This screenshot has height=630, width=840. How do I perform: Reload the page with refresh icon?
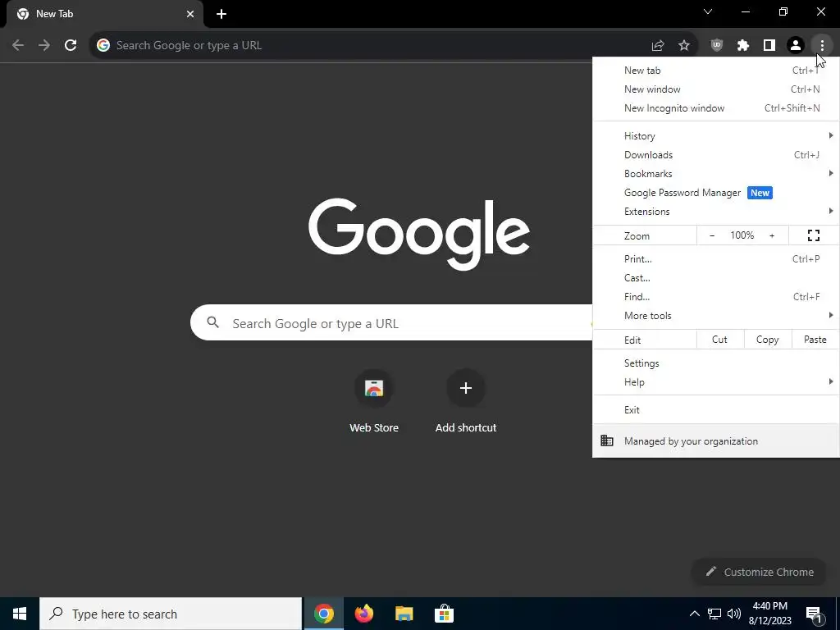pos(71,45)
